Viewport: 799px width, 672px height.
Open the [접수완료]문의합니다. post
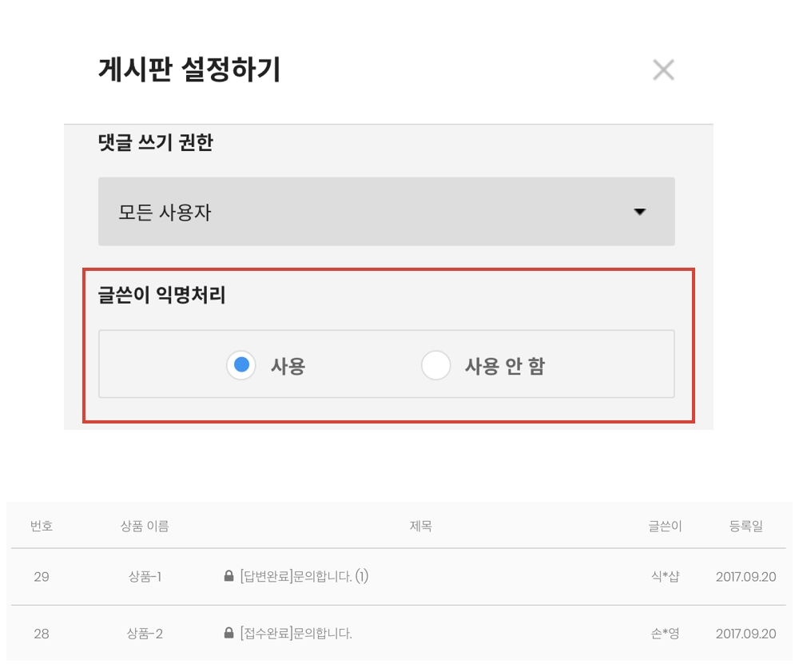coord(296,634)
